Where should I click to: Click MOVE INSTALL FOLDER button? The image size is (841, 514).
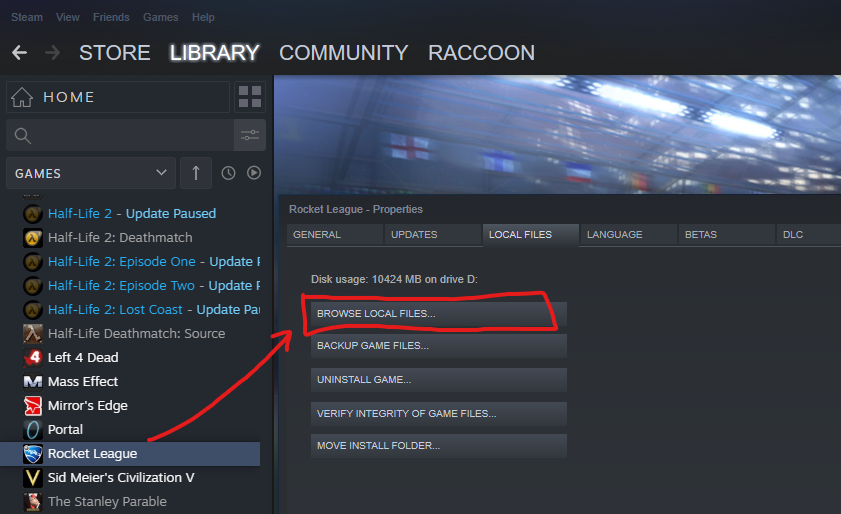click(439, 446)
